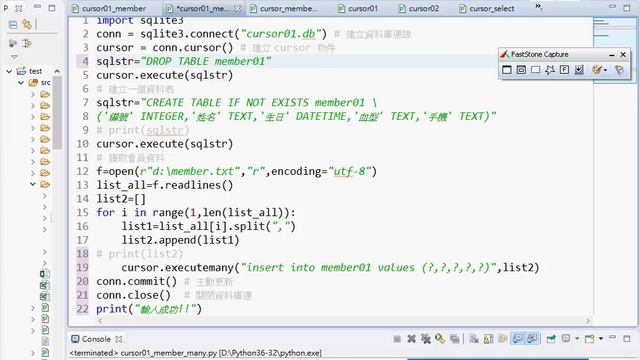
Task: Capture rectangular region in FastStone Capture
Action: pos(536,70)
